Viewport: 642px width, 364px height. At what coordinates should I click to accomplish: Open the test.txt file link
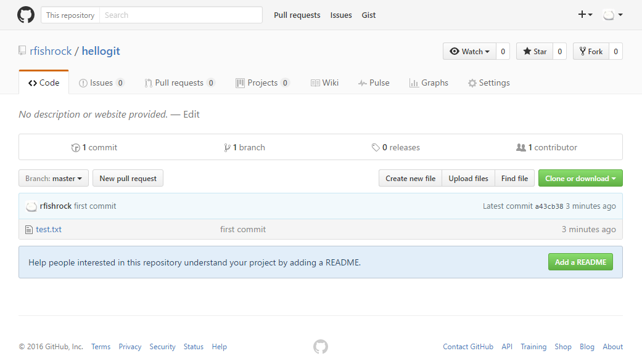coord(49,230)
